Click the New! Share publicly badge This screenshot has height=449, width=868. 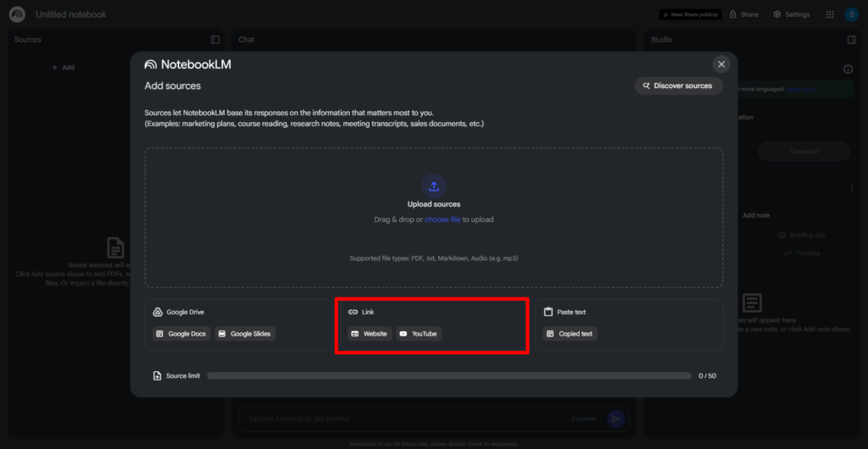[690, 14]
